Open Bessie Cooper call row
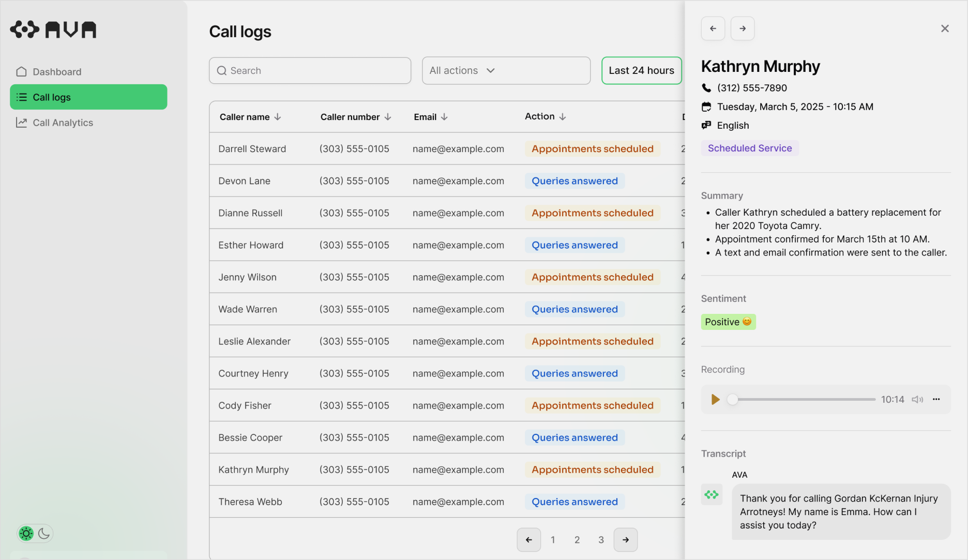968x560 pixels. click(x=447, y=437)
